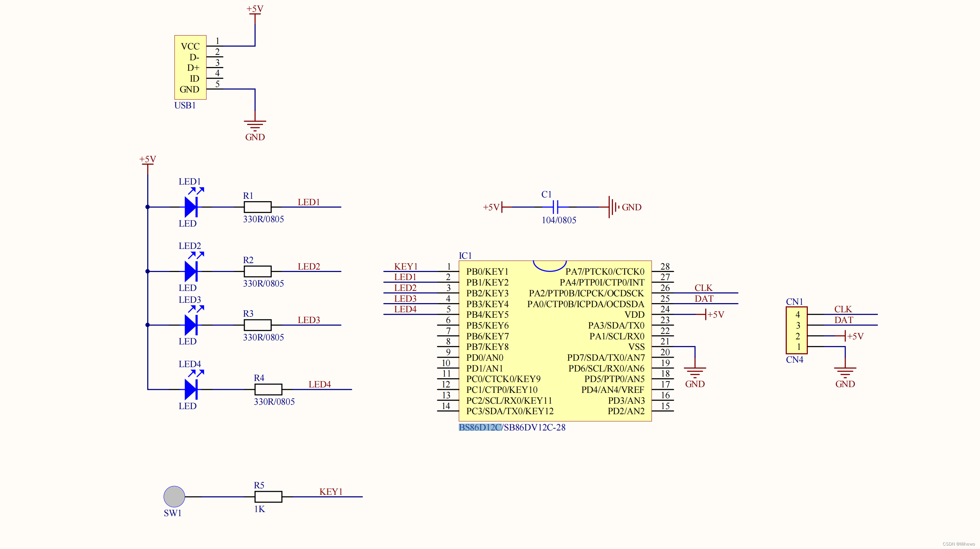Image resolution: width=980 pixels, height=549 pixels.
Task: Click the R4 resistor symbol
Action: pyautogui.click(x=268, y=389)
